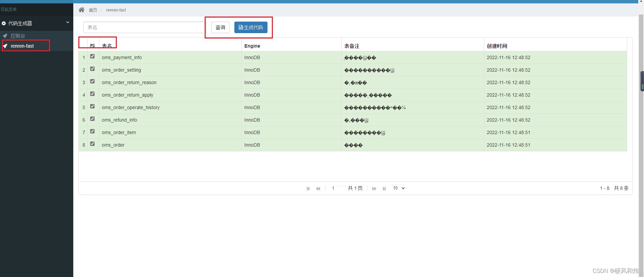Uncheck the oms_order row checkbox

(x=92, y=144)
